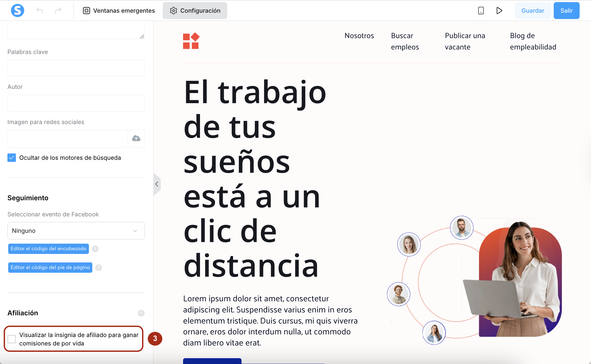The width and height of the screenshot is (591, 364).
Task: Click the Palabras clave input field
Action: coord(76,68)
